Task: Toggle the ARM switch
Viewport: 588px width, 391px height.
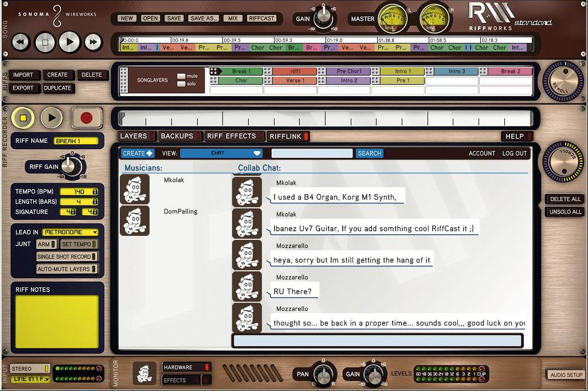Action: pyautogui.click(x=46, y=244)
